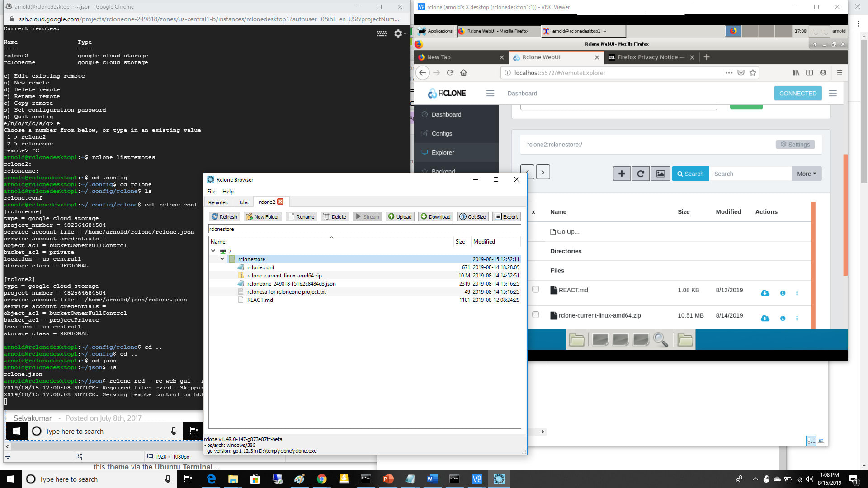The width and height of the screenshot is (868, 488).
Task: Click Refresh in Rclone Browser toolbar
Action: coord(224,217)
